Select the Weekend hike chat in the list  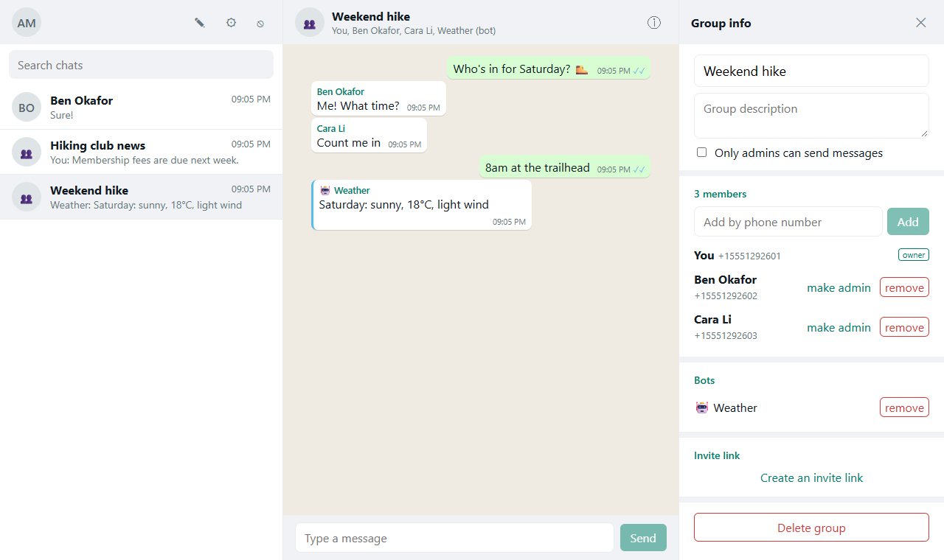click(141, 197)
